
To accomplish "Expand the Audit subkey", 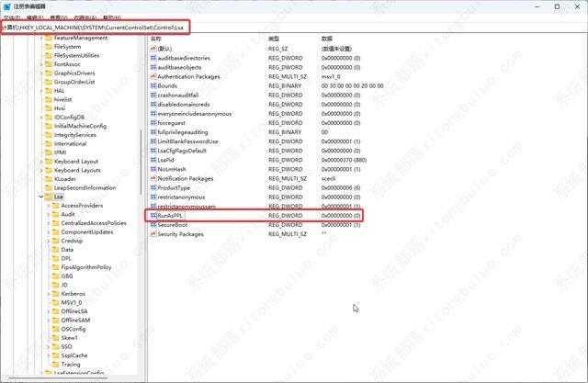I will (x=49, y=214).
